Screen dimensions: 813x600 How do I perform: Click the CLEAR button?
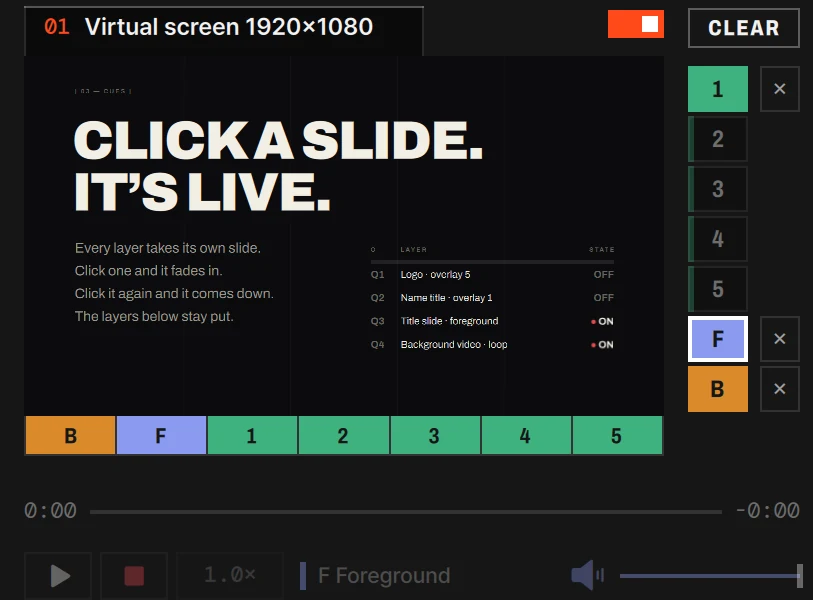[x=744, y=28]
